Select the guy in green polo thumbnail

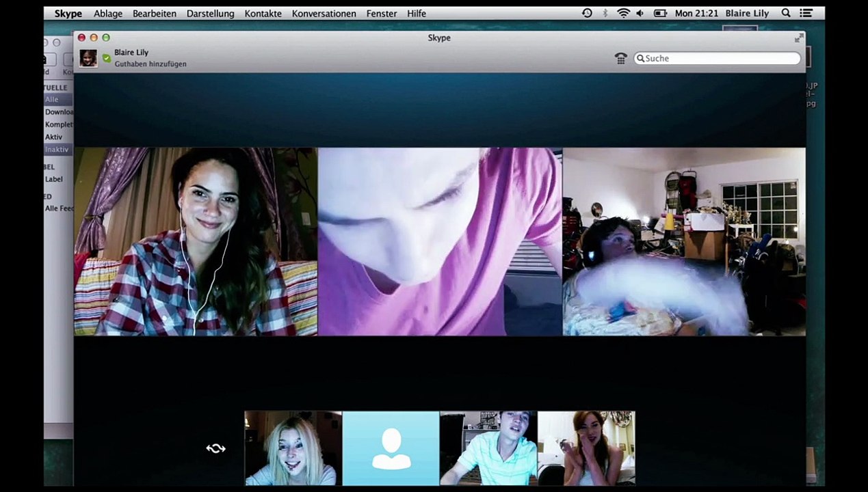[x=488, y=448]
